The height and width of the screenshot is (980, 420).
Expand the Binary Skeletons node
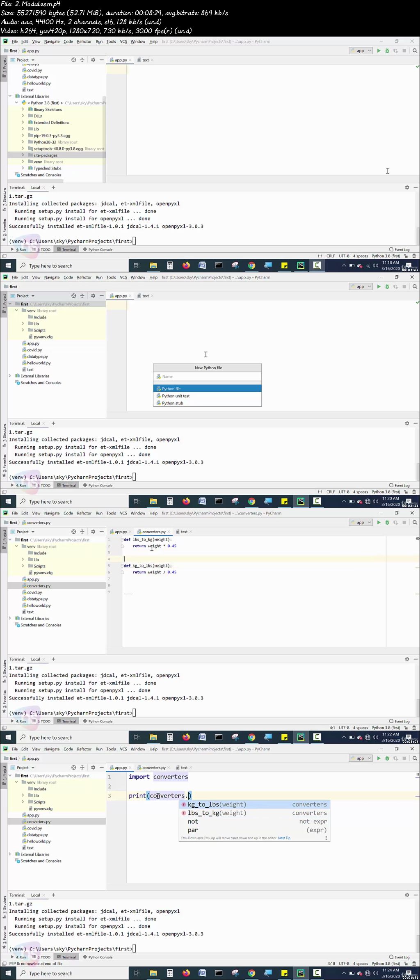[x=23, y=110]
